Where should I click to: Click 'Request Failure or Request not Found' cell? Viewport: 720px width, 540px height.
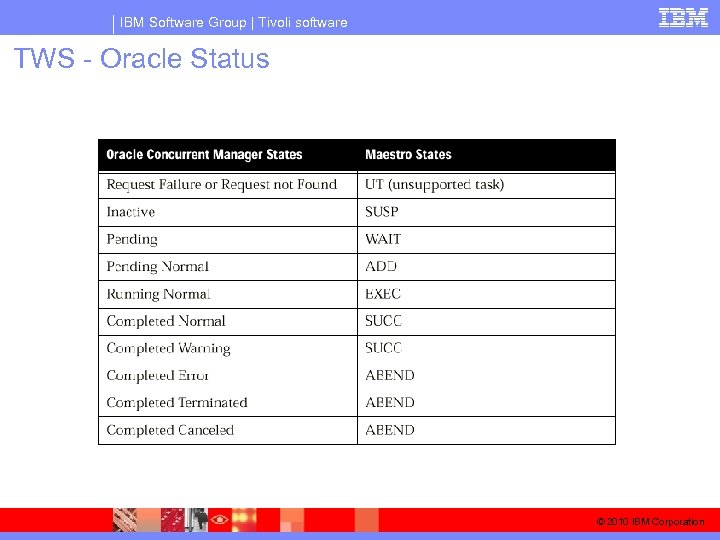point(228,185)
